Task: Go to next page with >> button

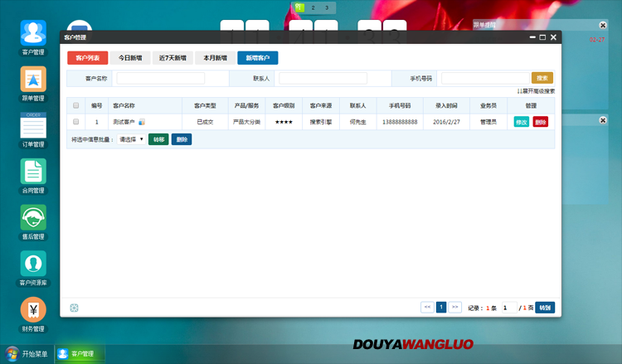Action: pos(455,308)
